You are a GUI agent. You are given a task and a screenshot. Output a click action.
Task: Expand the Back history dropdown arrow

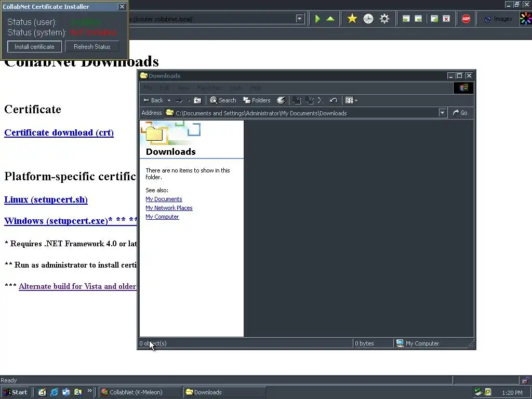coord(169,100)
